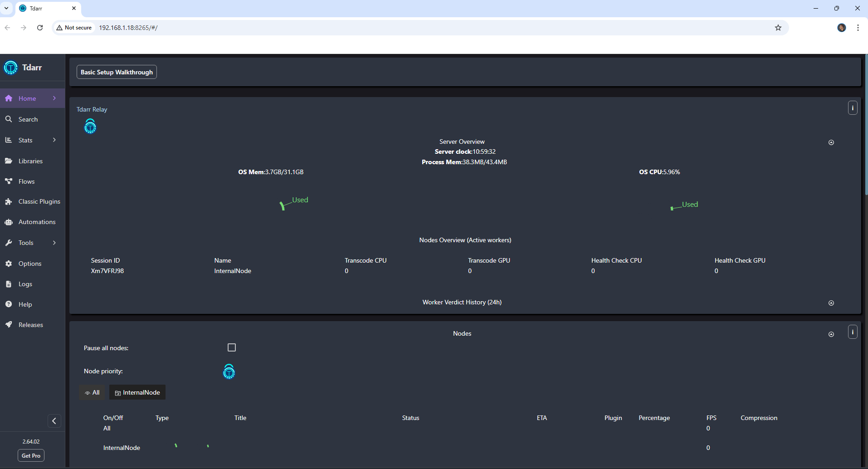Open the Search page from the sidebar
This screenshot has width=868, height=469.
27,119
